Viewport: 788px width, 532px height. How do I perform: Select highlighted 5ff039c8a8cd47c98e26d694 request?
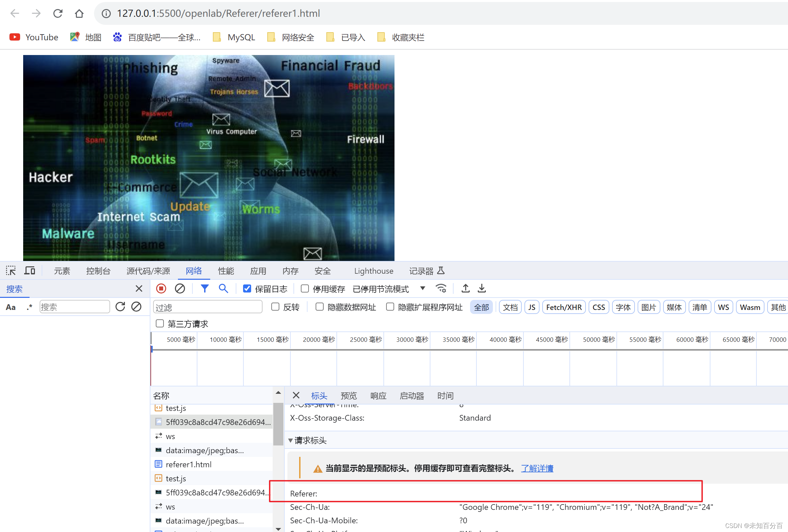click(x=212, y=422)
